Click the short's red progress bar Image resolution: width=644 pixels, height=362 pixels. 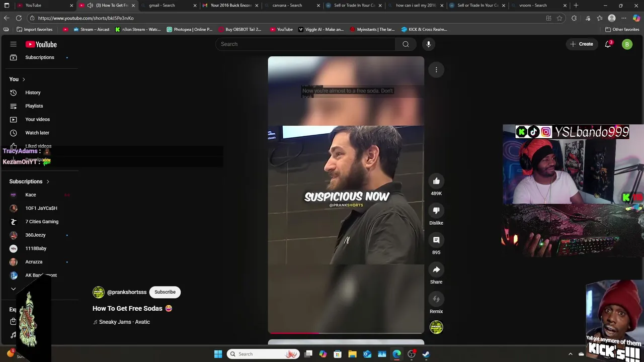tap(346, 333)
